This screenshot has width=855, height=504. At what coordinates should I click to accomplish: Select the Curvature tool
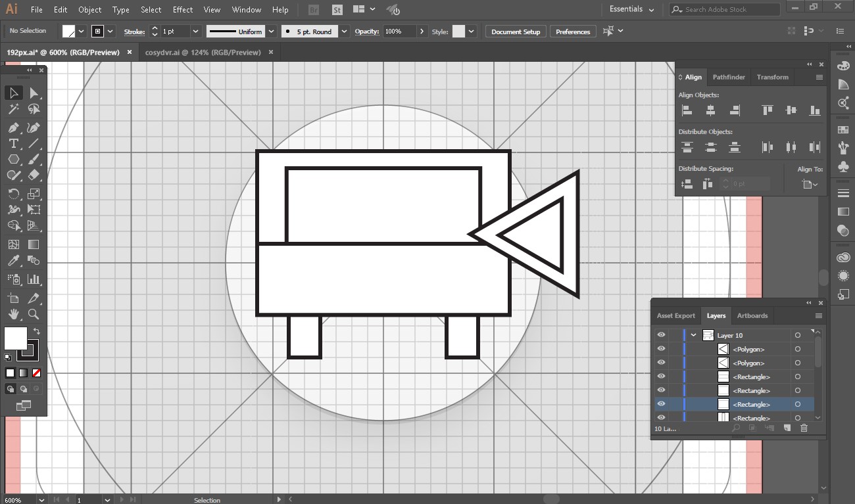(34, 127)
